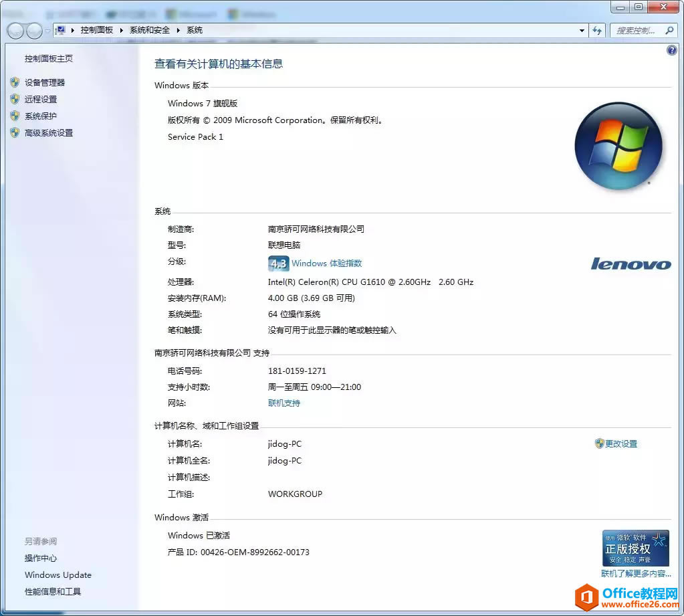Select Service Pack 1 text
Viewport: 684px width, 616px height.
(x=195, y=137)
